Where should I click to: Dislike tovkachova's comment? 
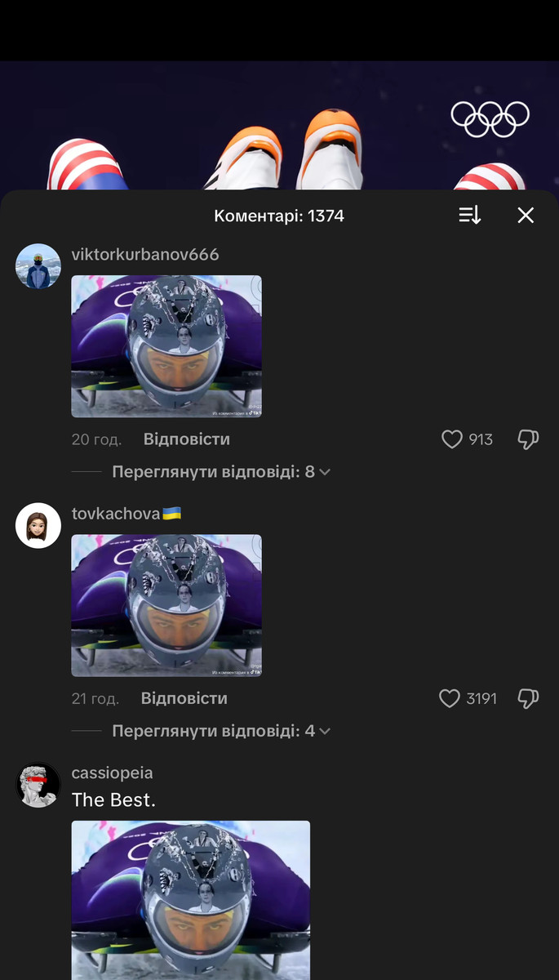click(x=529, y=698)
